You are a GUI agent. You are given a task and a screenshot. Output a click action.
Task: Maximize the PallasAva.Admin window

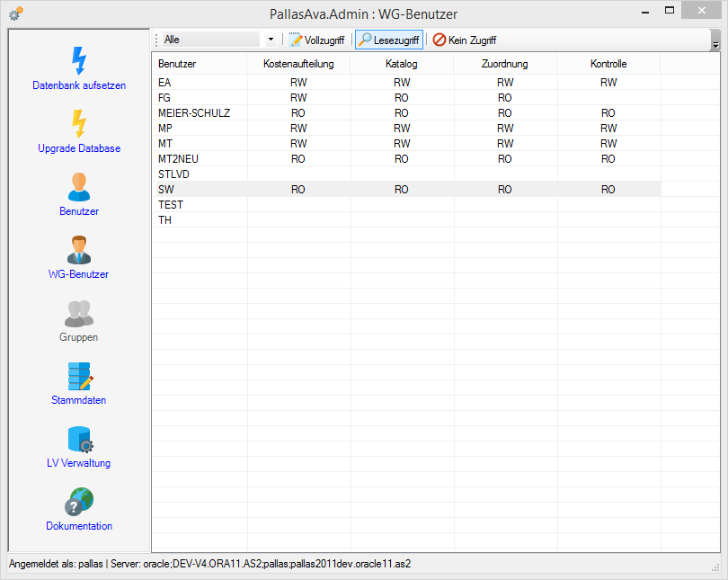669,10
